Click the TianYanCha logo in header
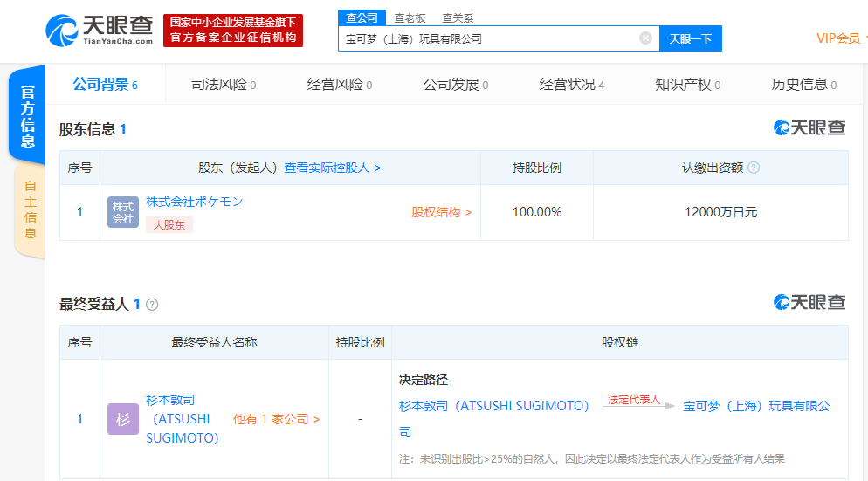868x481 pixels. 99,31
